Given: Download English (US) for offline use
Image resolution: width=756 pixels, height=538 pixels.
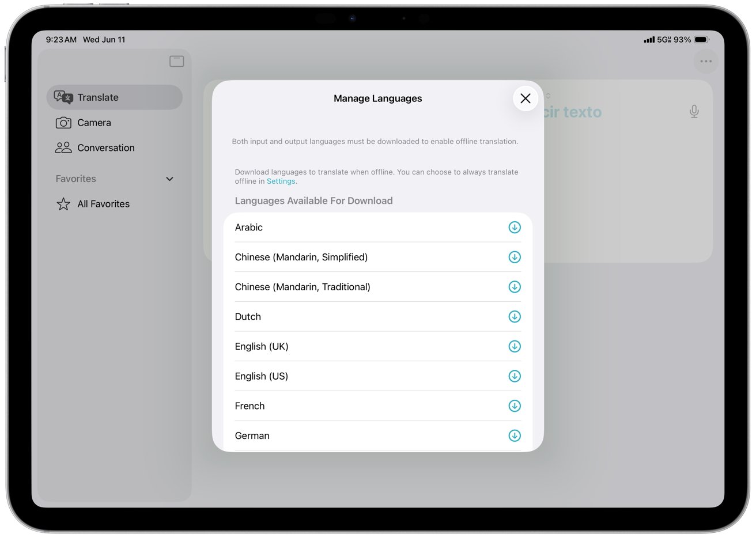Looking at the screenshot, I should pyautogui.click(x=515, y=376).
